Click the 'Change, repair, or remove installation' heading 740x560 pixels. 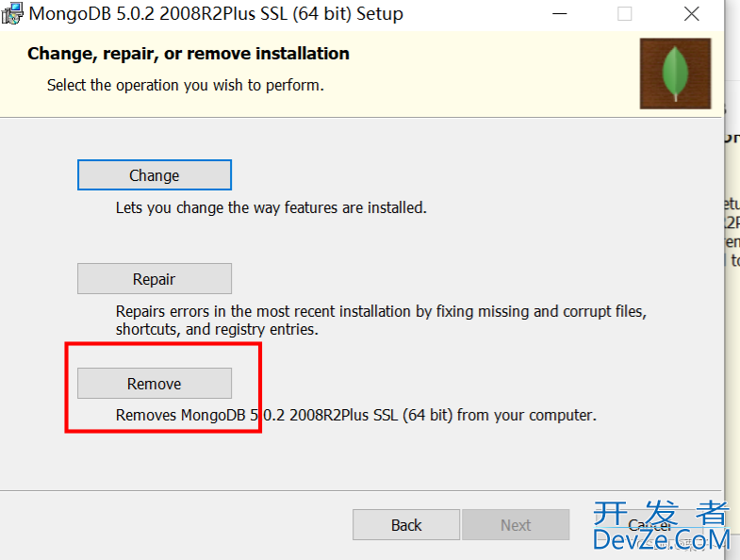pos(189,54)
